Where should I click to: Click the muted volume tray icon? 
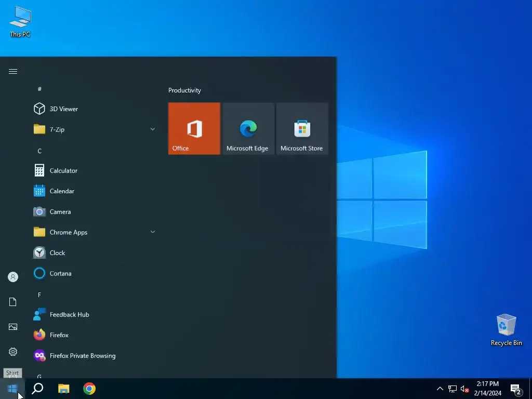pyautogui.click(x=464, y=389)
